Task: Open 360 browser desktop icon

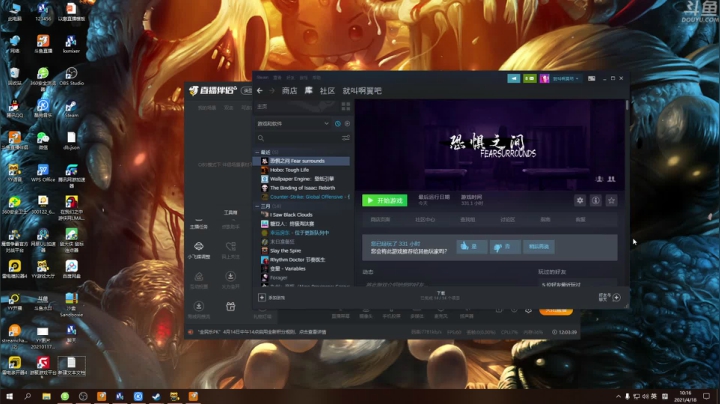Action: 43,73
